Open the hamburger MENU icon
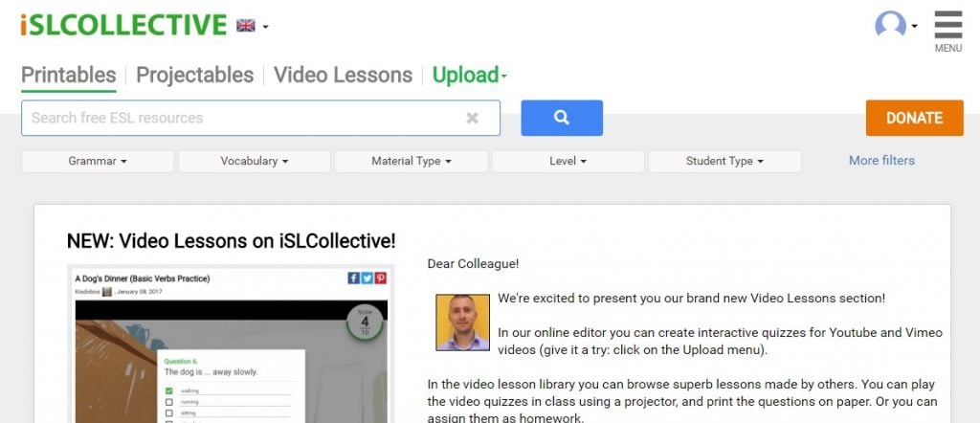Screen dimensions: 980x423 tap(948, 31)
